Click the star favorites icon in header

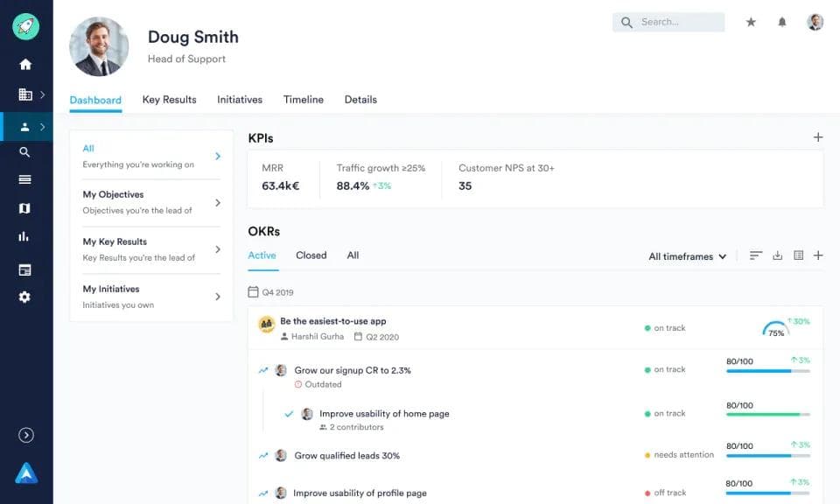pyautogui.click(x=751, y=23)
